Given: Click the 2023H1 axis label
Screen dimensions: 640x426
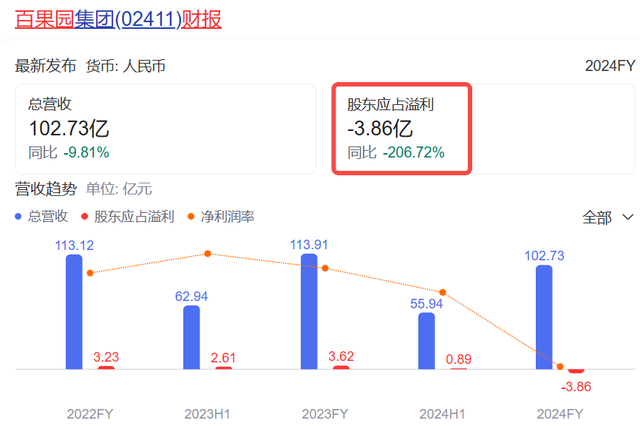Looking at the screenshot, I should pyautogui.click(x=207, y=414).
